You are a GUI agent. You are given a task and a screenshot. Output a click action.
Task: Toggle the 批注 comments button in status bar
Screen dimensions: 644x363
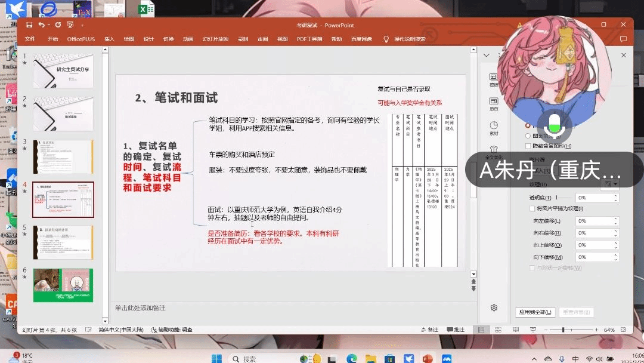click(456, 330)
